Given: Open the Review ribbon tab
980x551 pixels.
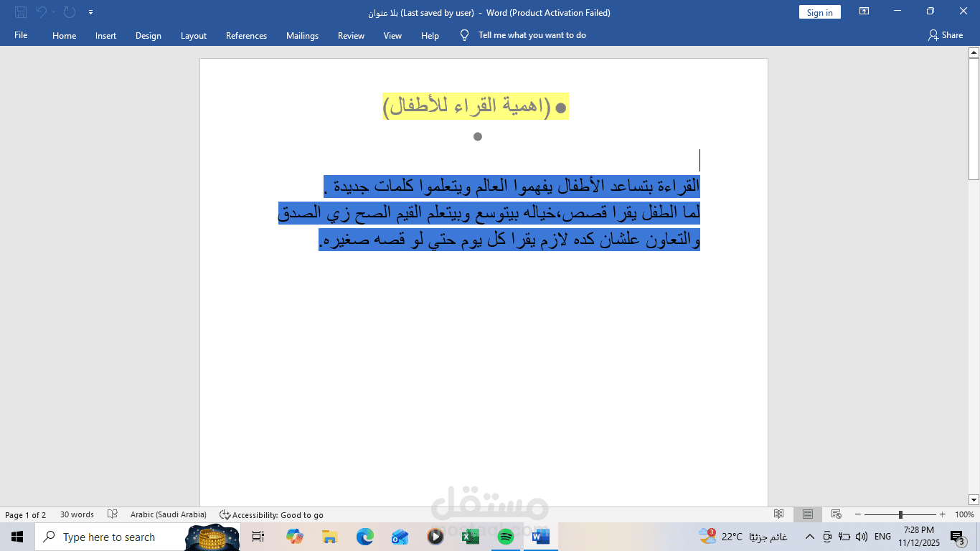Looking at the screenshot, I should point(351,35).
